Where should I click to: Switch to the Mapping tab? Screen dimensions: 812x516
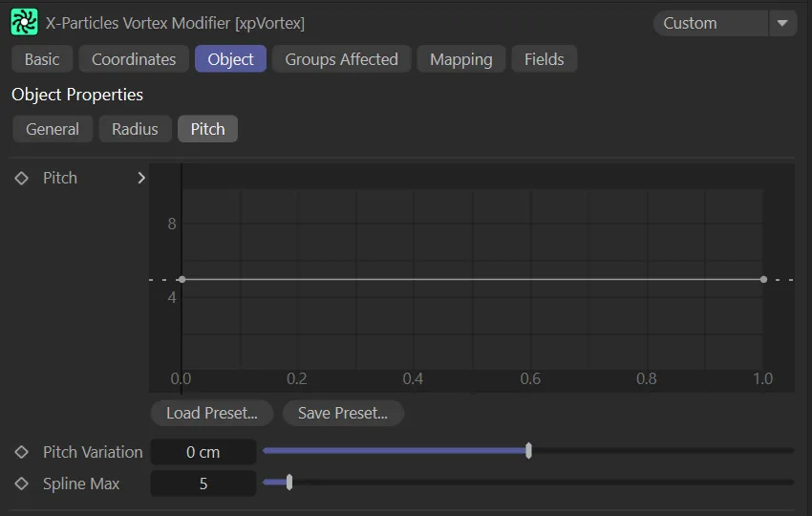(x=460, y=59)
